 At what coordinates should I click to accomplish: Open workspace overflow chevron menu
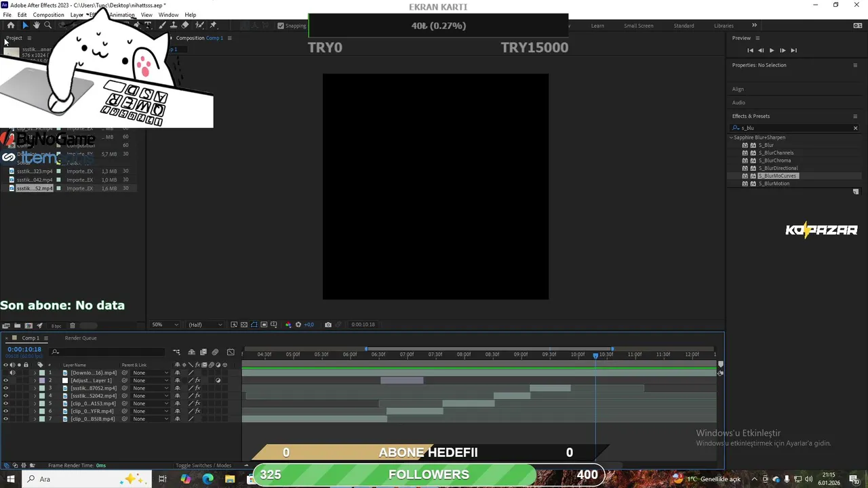pyautogui.click(x=754, y=26)
